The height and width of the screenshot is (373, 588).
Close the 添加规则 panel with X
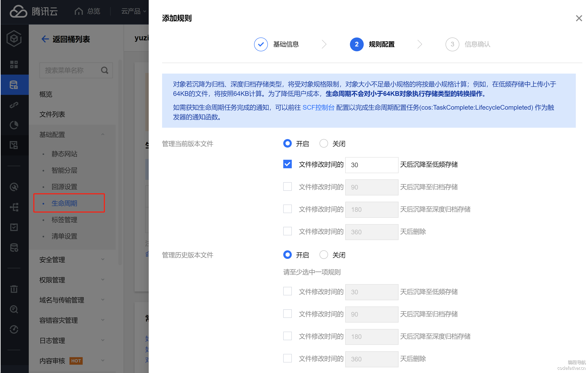[x=579, y=18]
